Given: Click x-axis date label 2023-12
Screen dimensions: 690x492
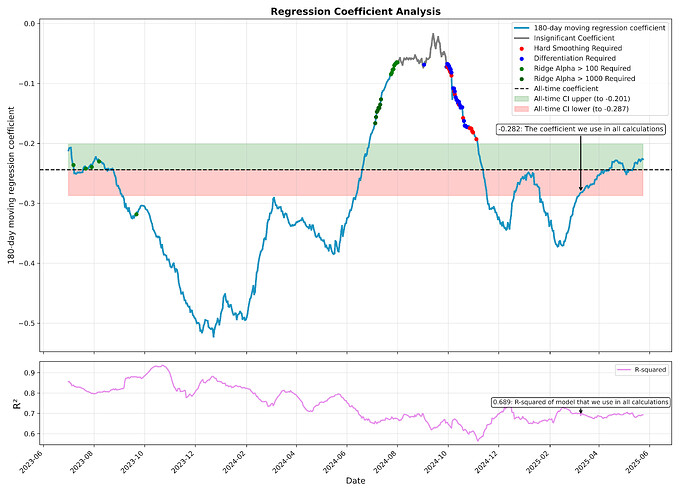Looking at the screenshot, I should click(184, 462).
